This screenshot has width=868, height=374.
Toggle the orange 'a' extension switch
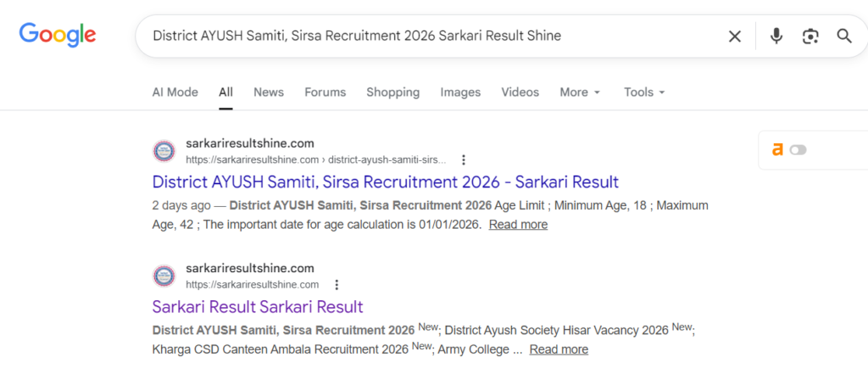pyautogui.click(x=798, y=150)
